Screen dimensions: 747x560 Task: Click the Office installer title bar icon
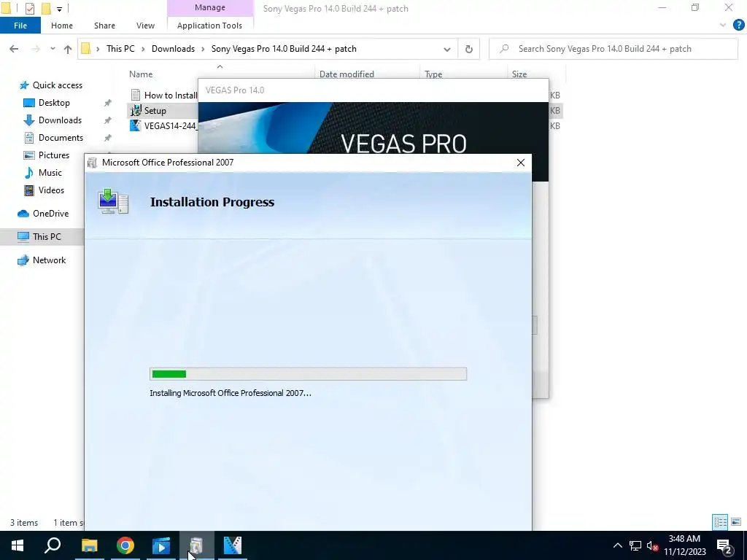point(93,163)
